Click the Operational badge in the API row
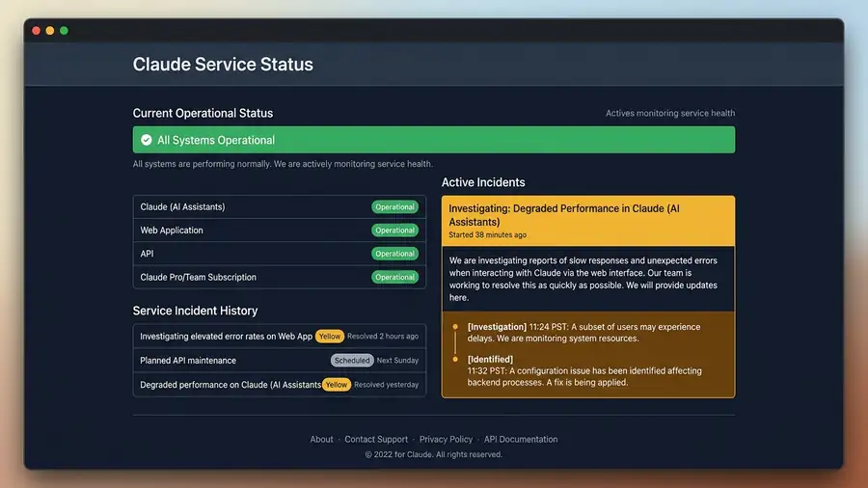Viewport: 868px width, 488px height. click(394, 254)
